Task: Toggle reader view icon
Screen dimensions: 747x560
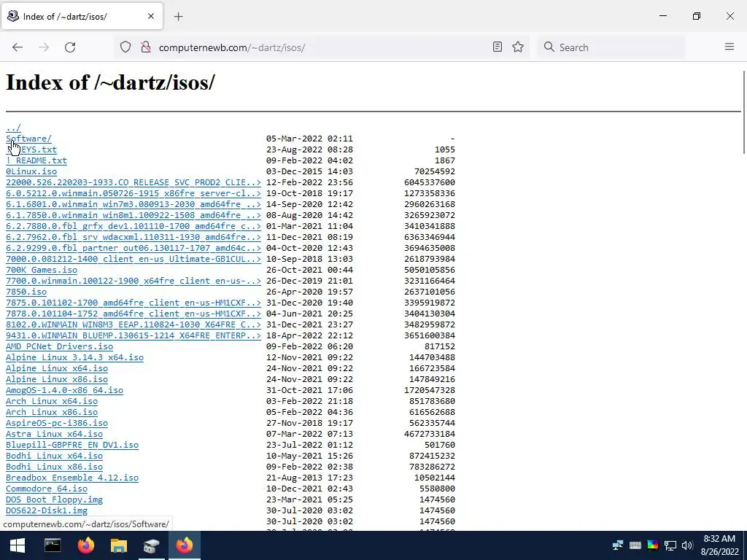Action: coord(498,47)
